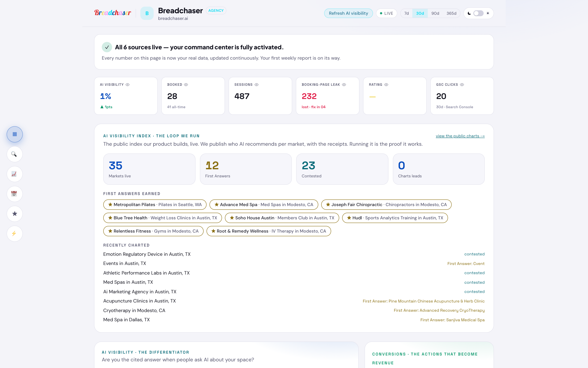This screenshot has height=368, width=588.
Task: Open the 0 Charts leads card
Action: (439, 169)
